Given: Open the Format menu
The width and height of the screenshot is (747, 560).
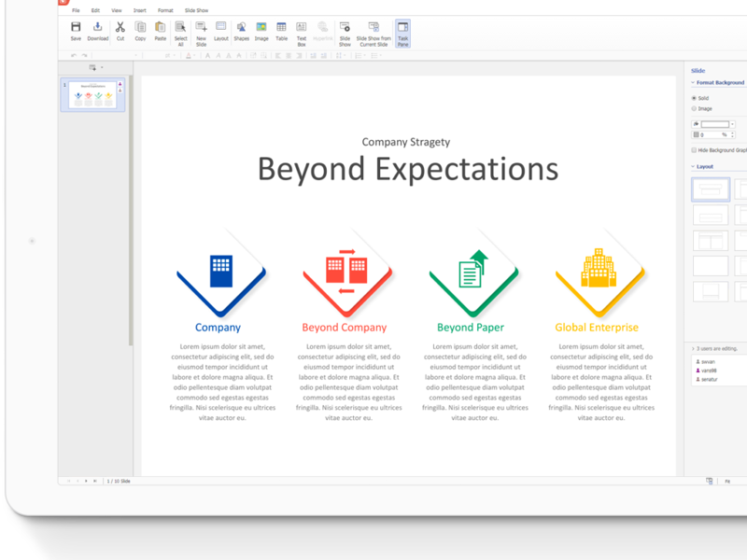Looking at the screenshot, I should point(164,10).
